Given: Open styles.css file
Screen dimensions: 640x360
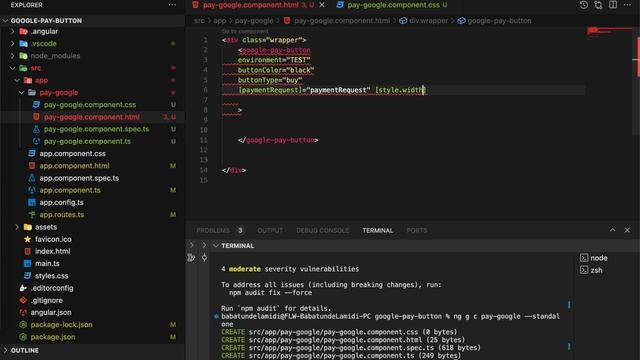Looking at the screenshot, I should [51, 276].
